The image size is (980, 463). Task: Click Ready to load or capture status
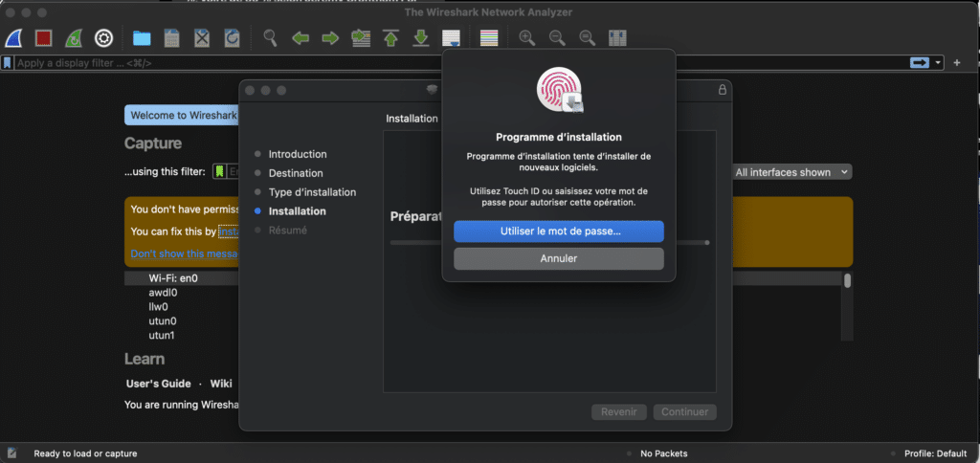[85, 453]
